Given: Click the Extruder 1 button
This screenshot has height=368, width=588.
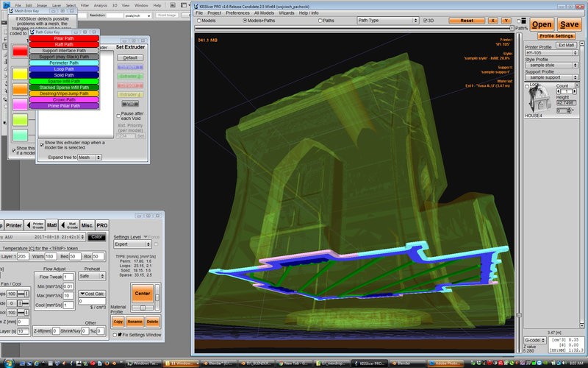Looking at the screenshot, I should pyautogui.click(x=130, y=67).
